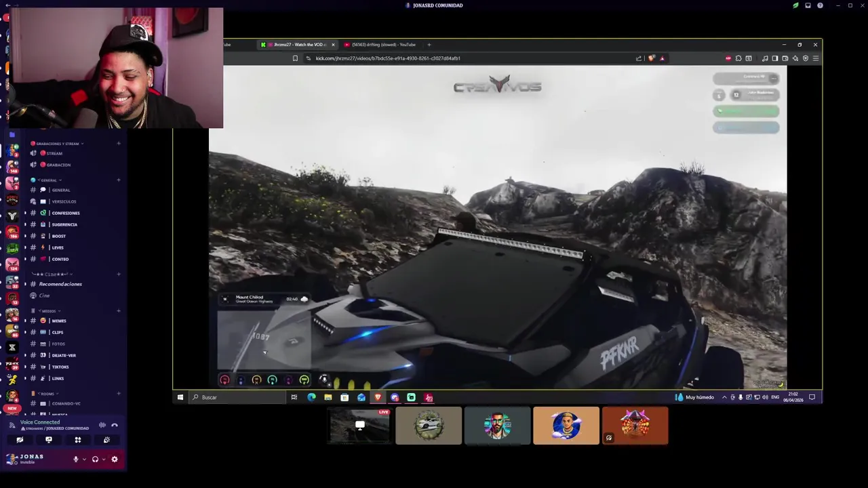The width and height of the screenshot is (868, 488).
Task: Open Microsoft Edge from taskbar
Action: coord(311,397)
